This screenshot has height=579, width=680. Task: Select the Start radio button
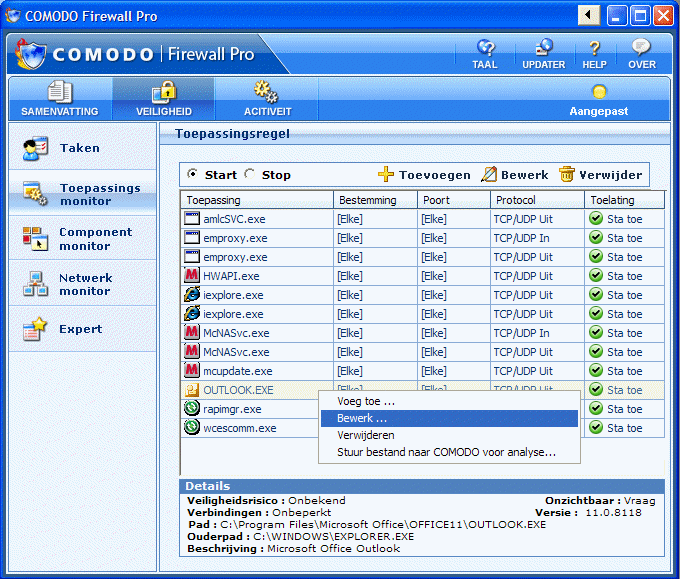point(192,174)
